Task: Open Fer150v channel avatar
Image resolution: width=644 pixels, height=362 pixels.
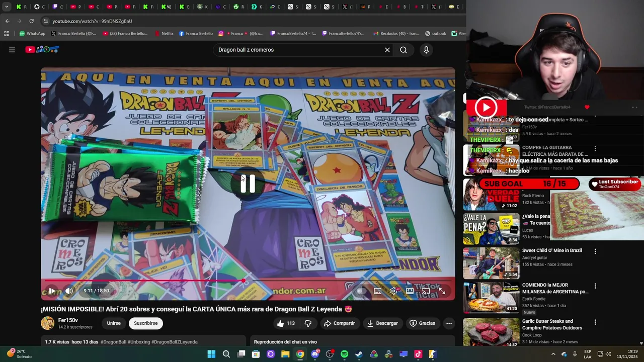Action: click(48, 323)
